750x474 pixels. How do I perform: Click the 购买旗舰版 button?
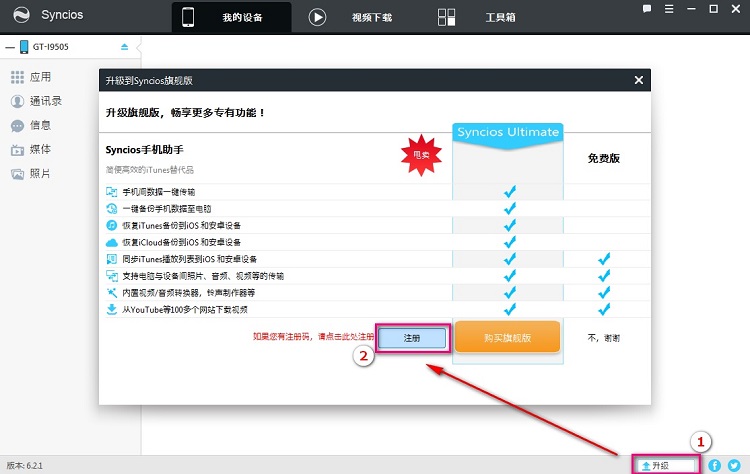(x=507, y=337)
